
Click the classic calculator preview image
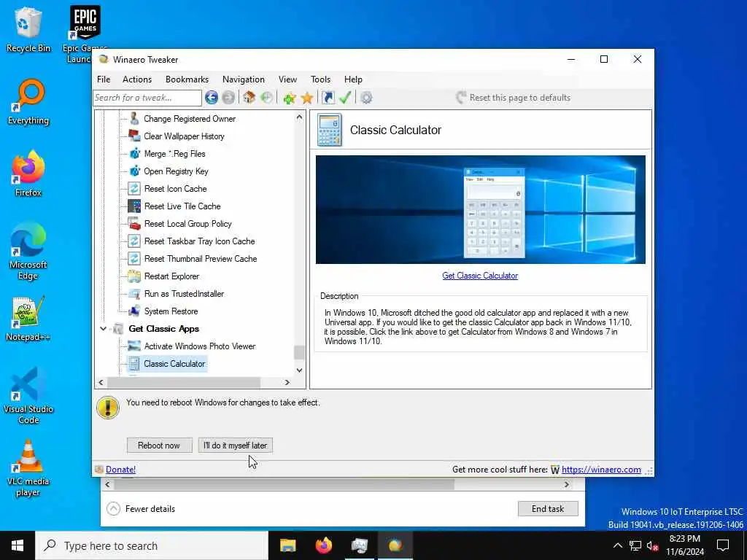click(480, 209)
